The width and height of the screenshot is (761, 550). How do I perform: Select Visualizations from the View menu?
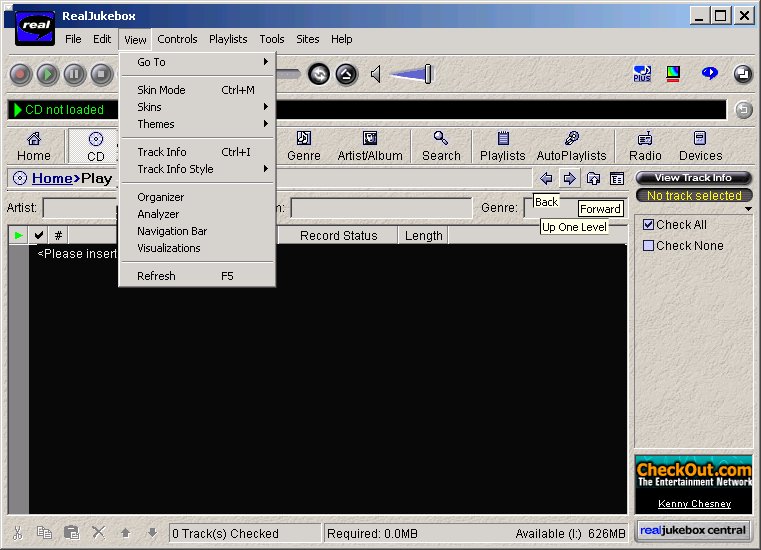(169, 248)
